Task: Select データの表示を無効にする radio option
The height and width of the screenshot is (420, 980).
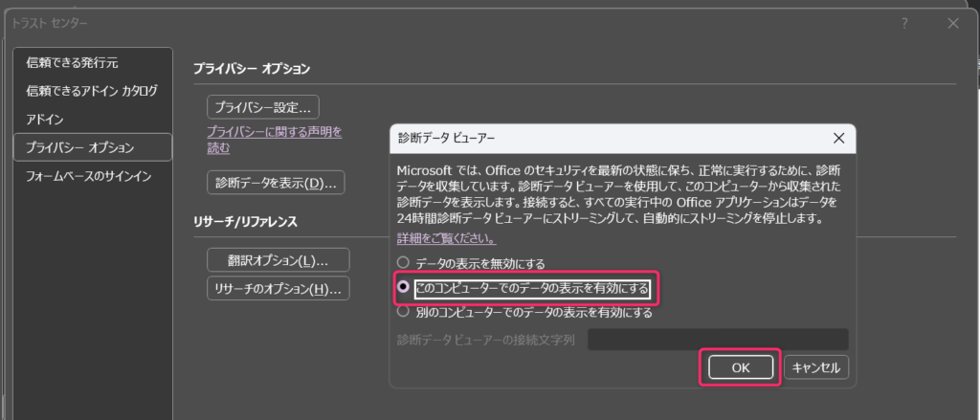Action: [472, 263]
